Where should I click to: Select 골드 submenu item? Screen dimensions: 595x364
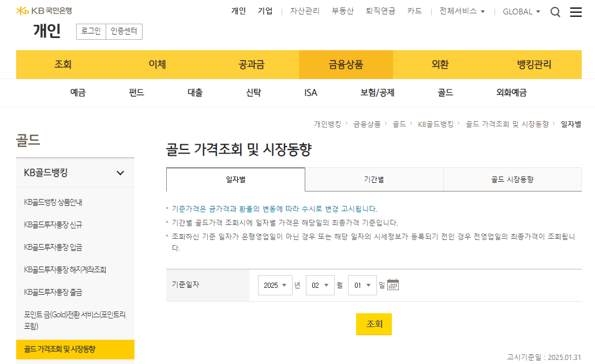click(x=445, y=93)
